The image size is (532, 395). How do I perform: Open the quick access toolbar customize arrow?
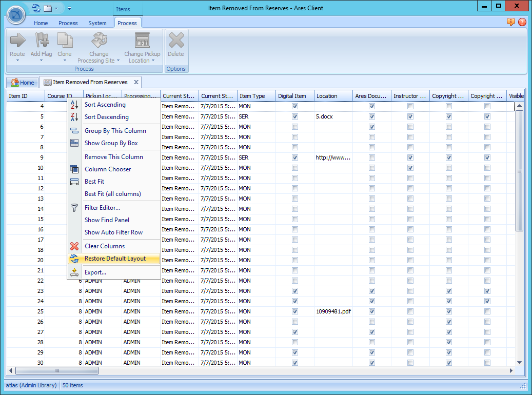coord(69,8)
